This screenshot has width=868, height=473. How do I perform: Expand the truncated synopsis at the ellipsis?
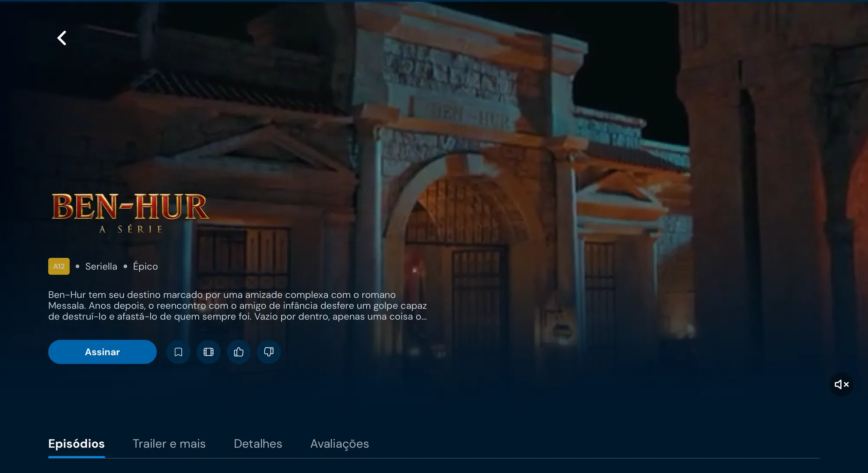[421, 317]
